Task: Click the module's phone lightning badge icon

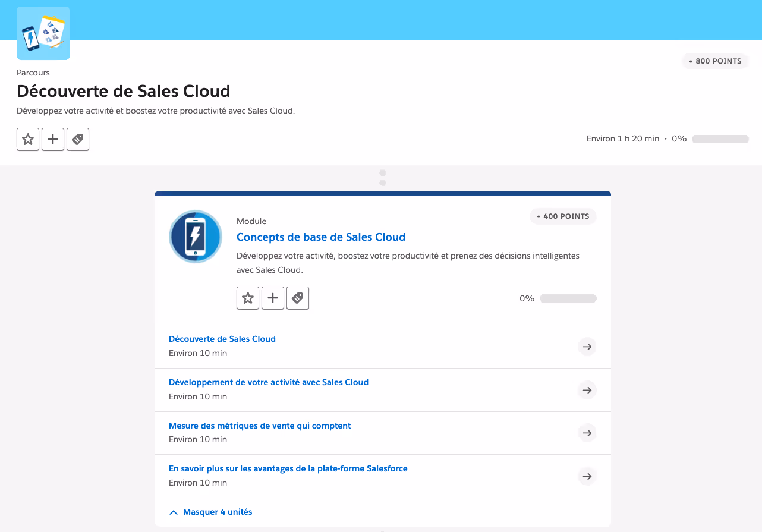Action: [196, 237]
